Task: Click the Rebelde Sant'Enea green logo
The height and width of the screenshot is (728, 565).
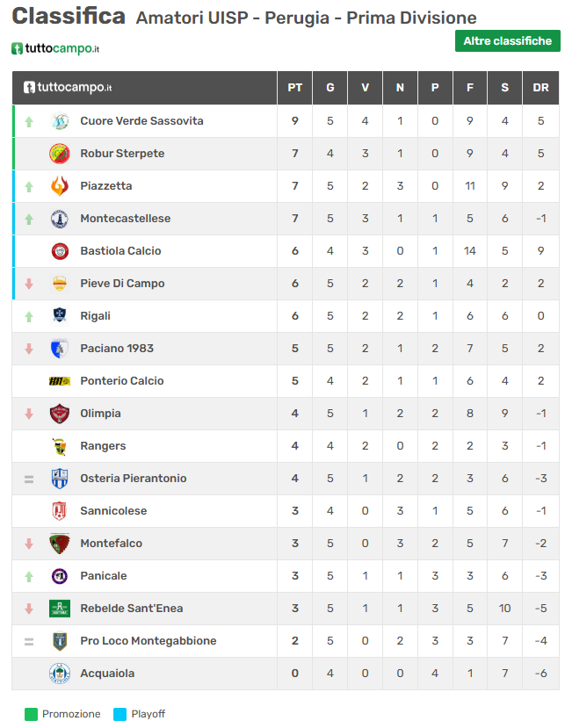Action: [60, 609]
